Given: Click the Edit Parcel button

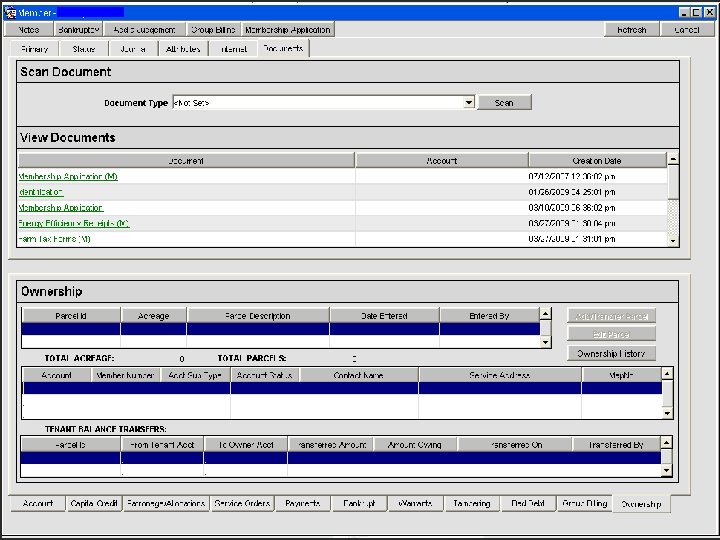Looking at the screenshot, I should coord(611,334).
